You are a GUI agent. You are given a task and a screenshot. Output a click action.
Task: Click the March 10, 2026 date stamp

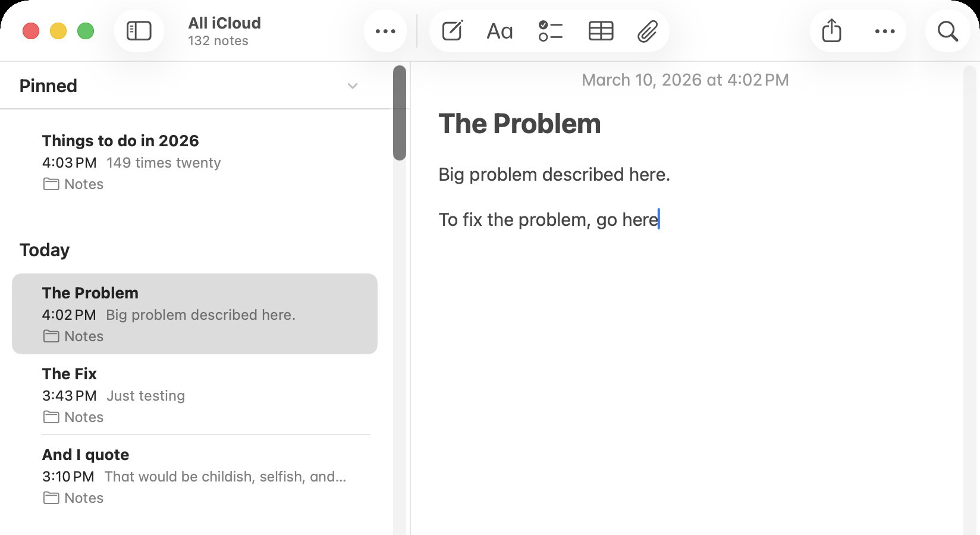point(685,80)
